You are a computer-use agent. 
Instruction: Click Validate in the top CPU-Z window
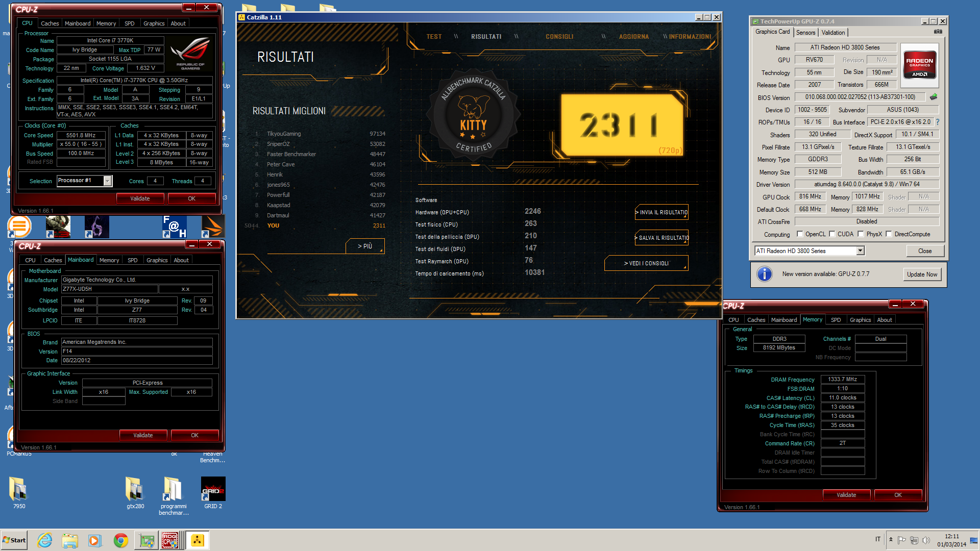pyautogui.click(x=140, y=198)
